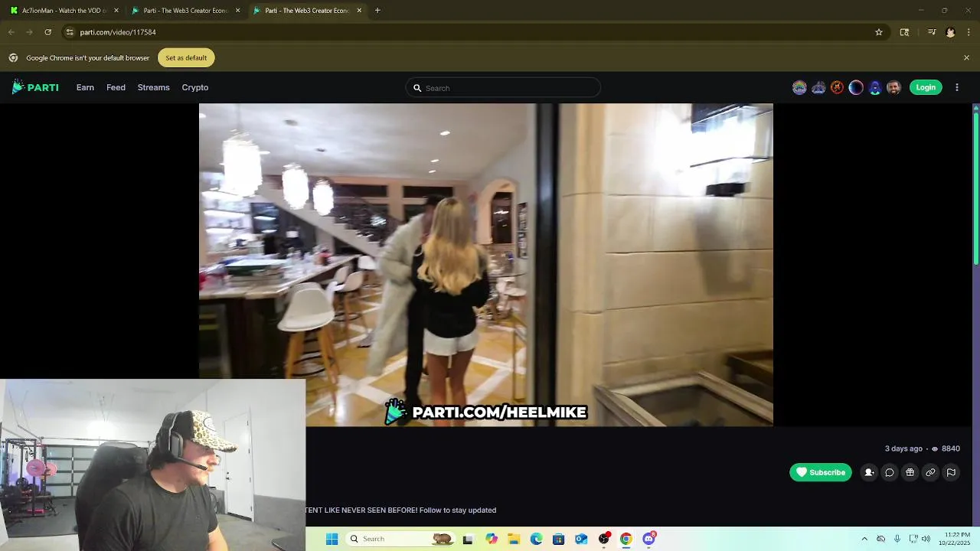Click the 3 days ago timestamp
Viewport: 980px width, 551px height.
coord(903,448)
